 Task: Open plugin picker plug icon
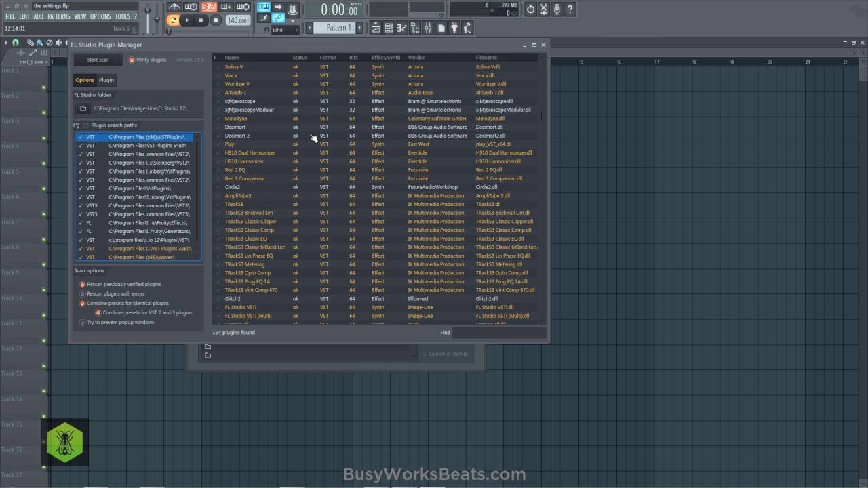click(x=454, y=28)
